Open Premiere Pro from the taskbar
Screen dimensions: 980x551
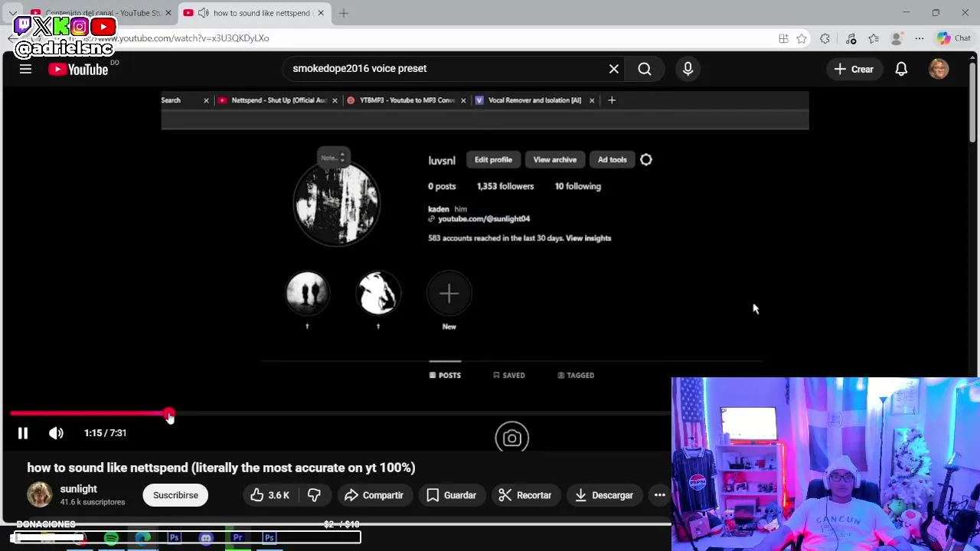point(237,538)
